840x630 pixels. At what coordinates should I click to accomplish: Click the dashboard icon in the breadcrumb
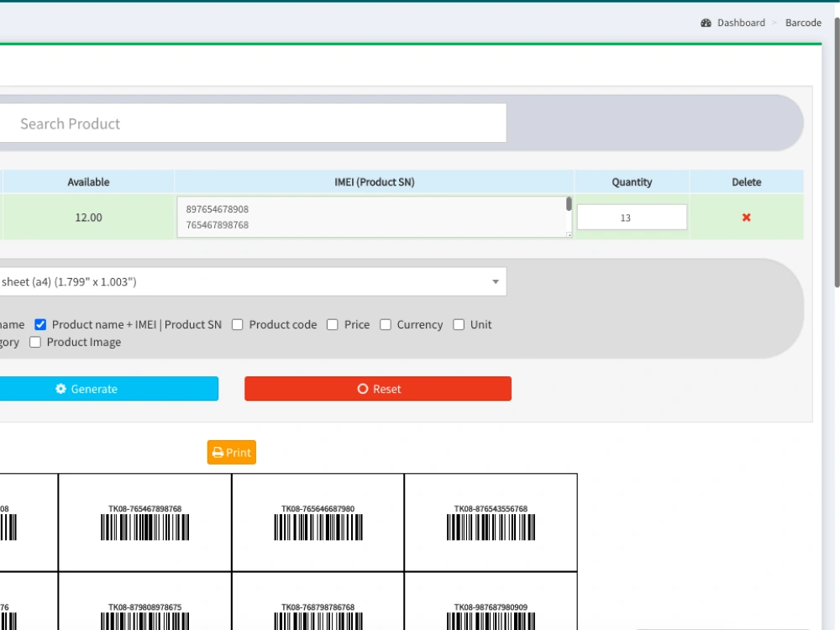pyautogui.click(x=706, y=23)
